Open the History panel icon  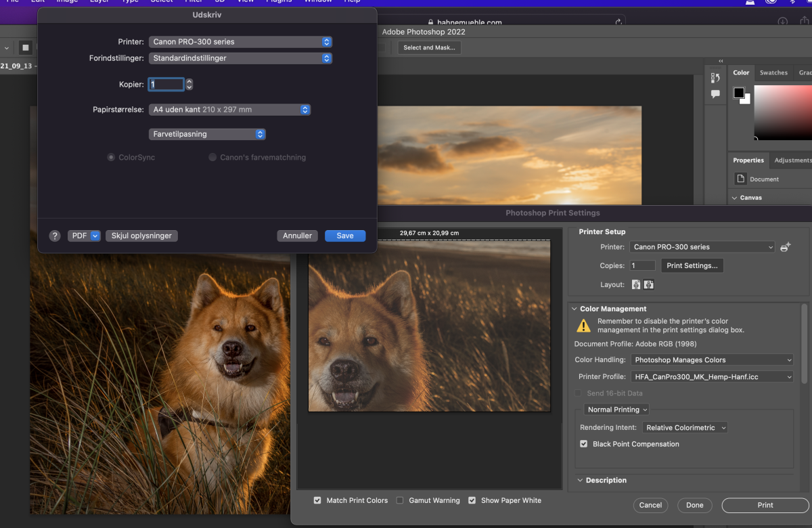(x=715, y=78)
